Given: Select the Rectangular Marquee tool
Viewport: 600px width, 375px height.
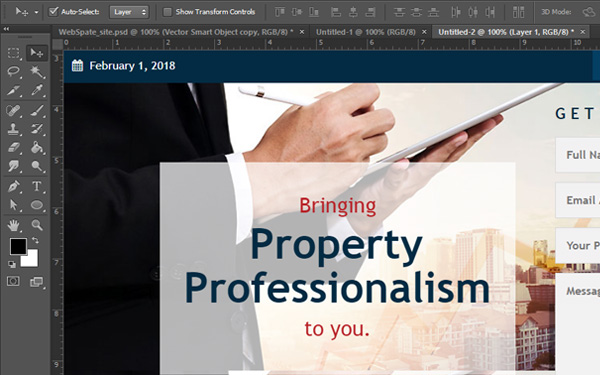Looking at the screenshot, I should tap(14, 53).
